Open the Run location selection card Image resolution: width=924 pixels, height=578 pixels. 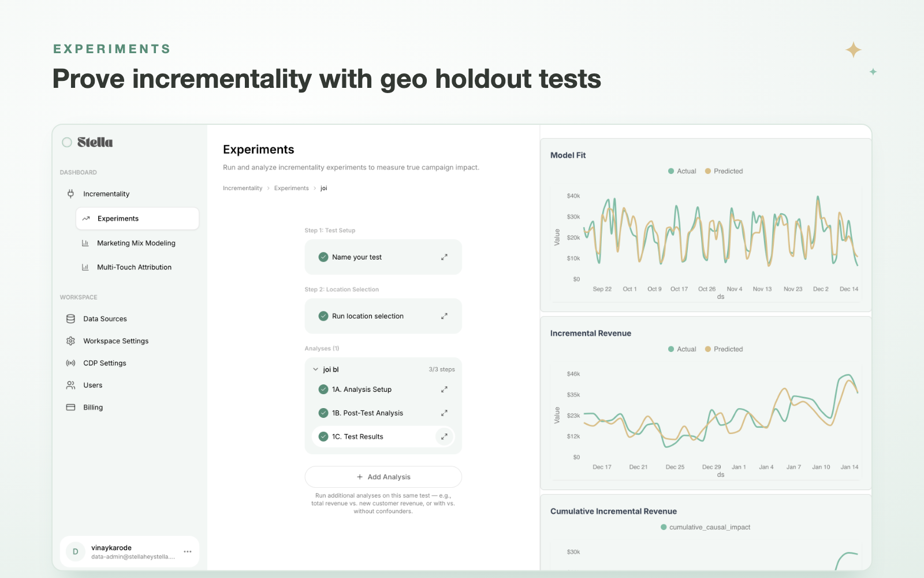(x=383, y=316)
